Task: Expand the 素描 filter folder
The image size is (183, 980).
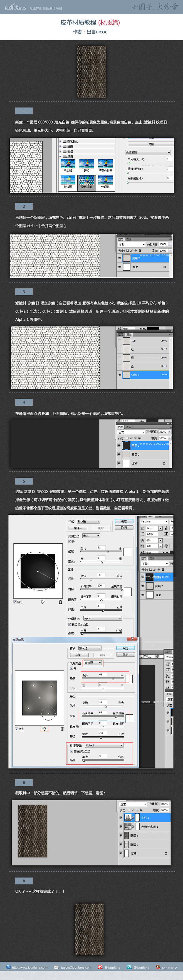Action: 60,151
